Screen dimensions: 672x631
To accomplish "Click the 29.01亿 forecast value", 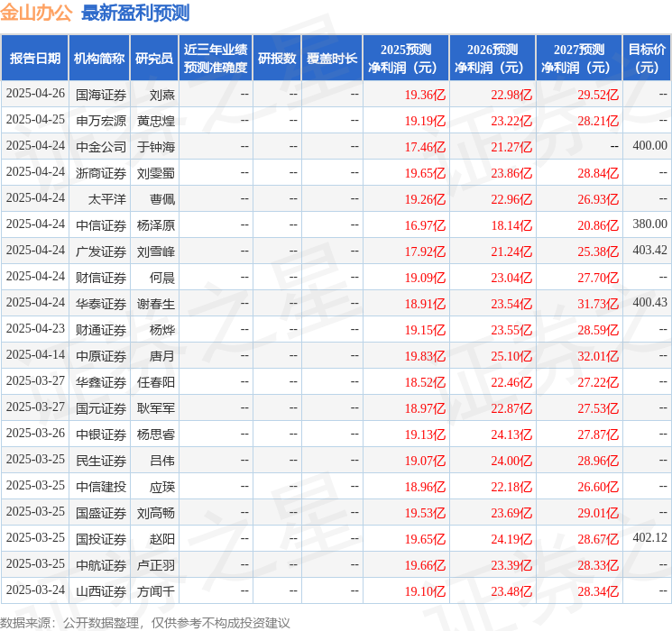I will coord(598,513).
